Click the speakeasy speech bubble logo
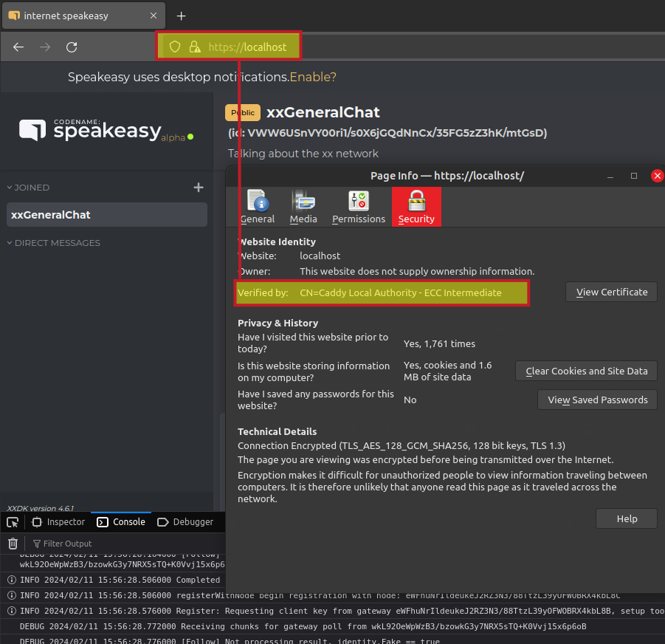 pyautogui.click(x=32, y=130)
